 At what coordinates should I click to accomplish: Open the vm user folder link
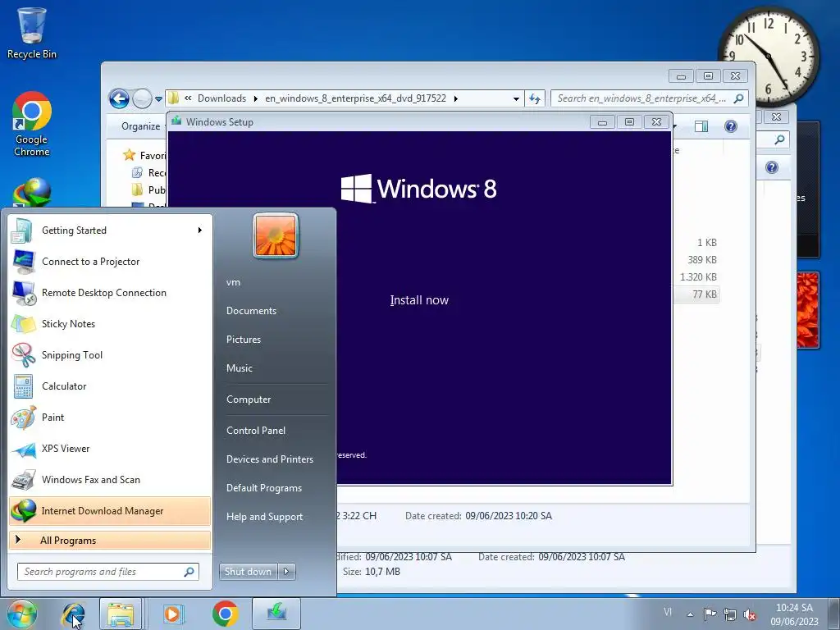click(233, 282)
